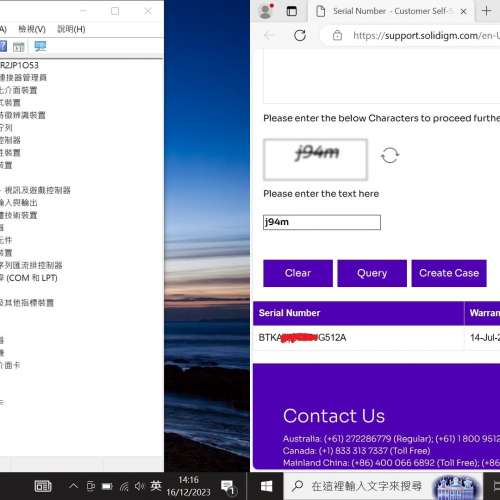Click the Australia contact phone line
The image size is (500, 500).
coord(391,439)
